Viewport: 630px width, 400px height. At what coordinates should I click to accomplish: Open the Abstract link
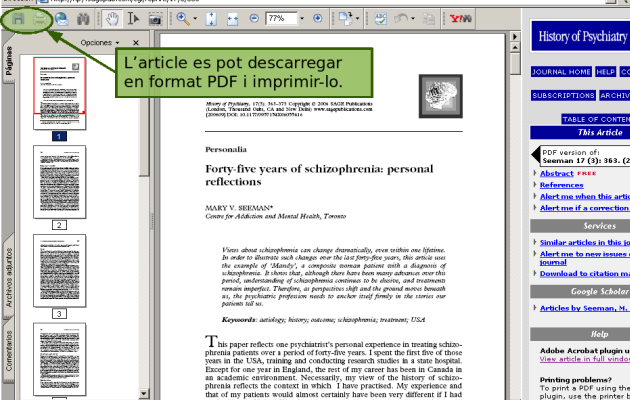point(556,173)
